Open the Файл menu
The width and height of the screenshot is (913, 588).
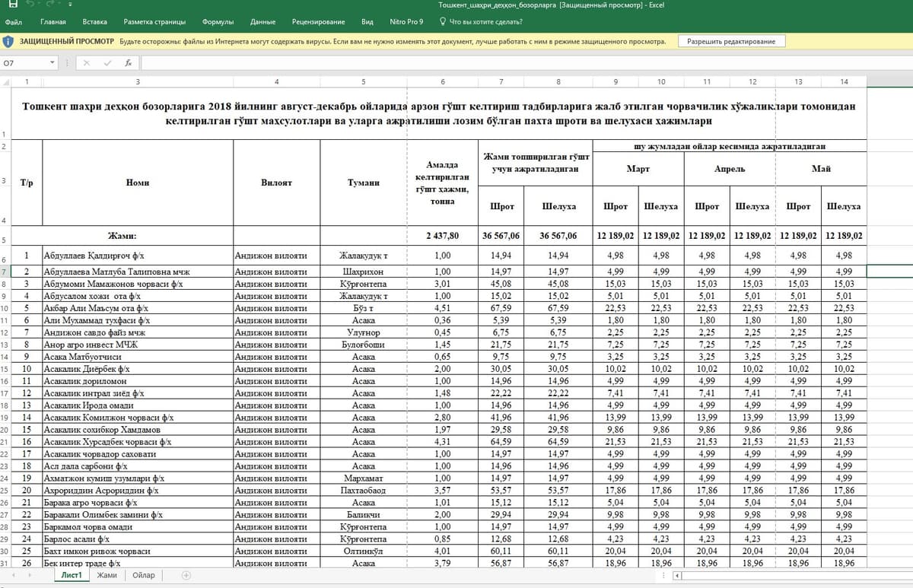[x=14, y=22]
